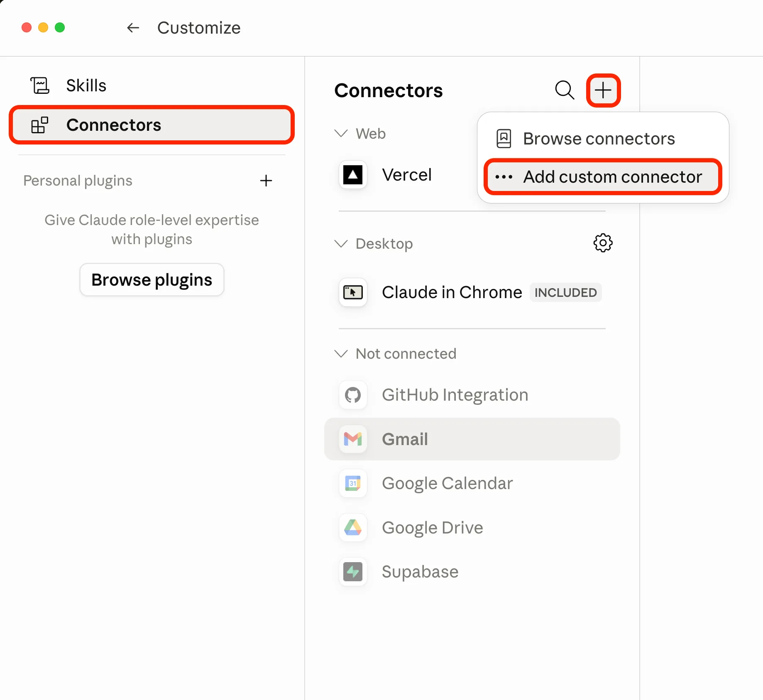Click the back arrow next to Customize
763x700 pixels.
tap(133, 28)
